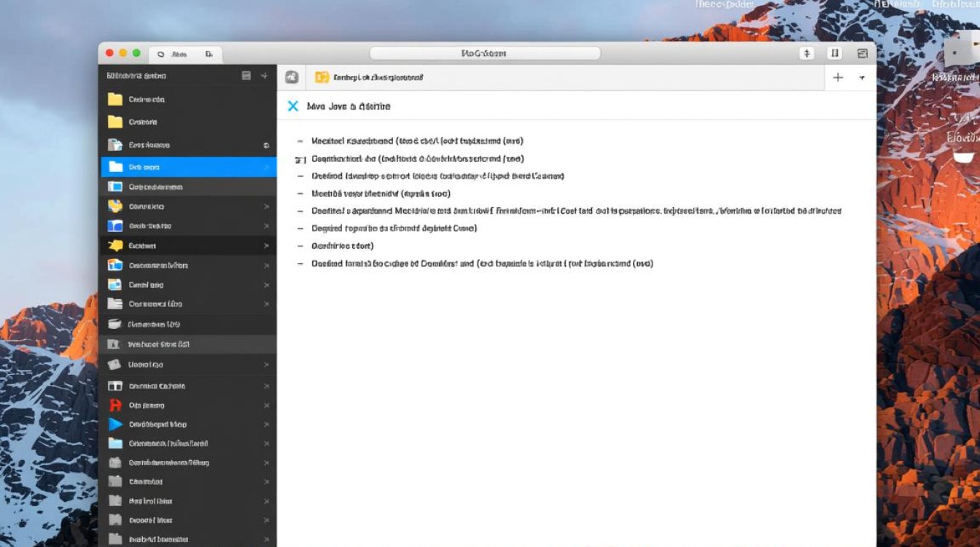Collapse the first list item using its dash marker
Viewport: 980px width, 547px height.
pyautogui.click(x=300, y=141)
